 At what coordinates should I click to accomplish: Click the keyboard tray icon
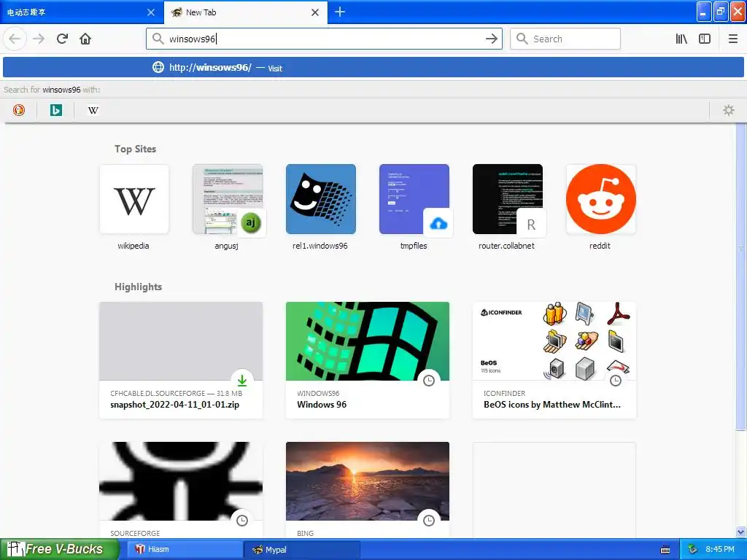665,550
